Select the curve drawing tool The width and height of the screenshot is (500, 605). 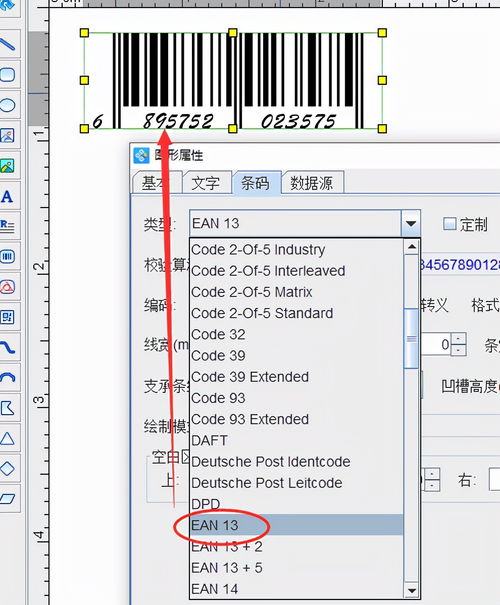coord(8,348)
